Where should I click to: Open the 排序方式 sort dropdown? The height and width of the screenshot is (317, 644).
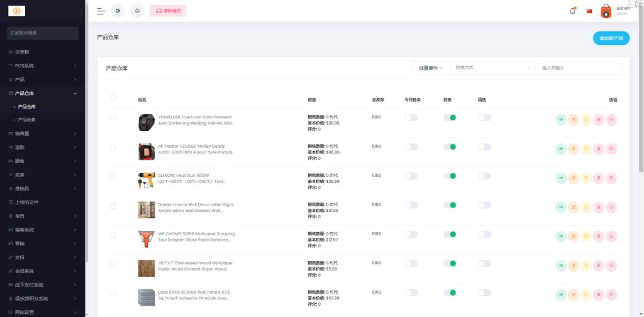click(x=492, y=68)
